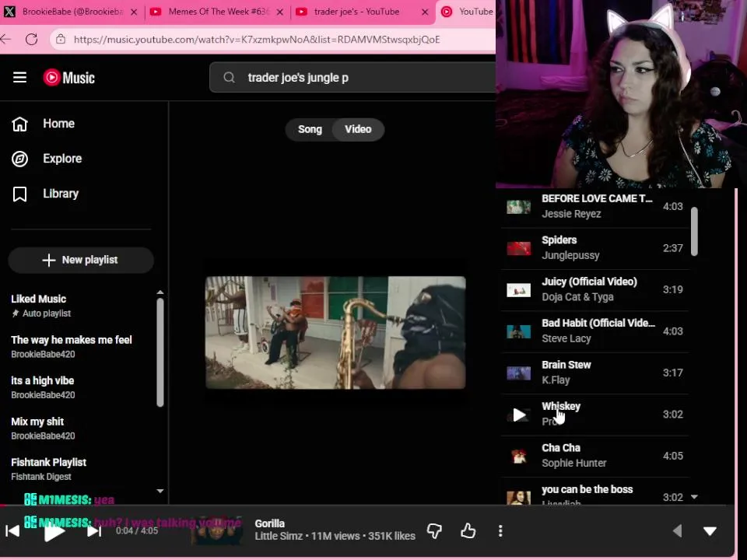Viewport: 747px width, 560px height.
Task: Play Spiders by Junglepussy
Action: [x=595, y=247]
